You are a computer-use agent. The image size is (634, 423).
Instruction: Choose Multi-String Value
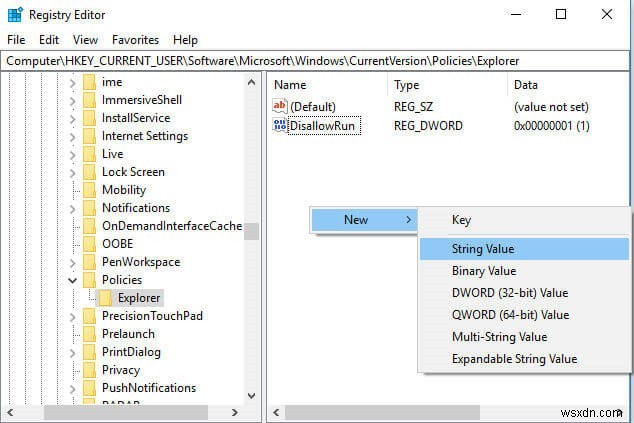pyautogui.click(x=524, y=336)
